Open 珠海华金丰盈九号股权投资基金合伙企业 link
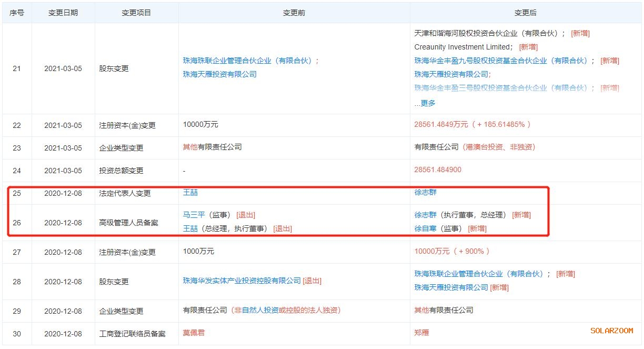 tap(500, 61)
